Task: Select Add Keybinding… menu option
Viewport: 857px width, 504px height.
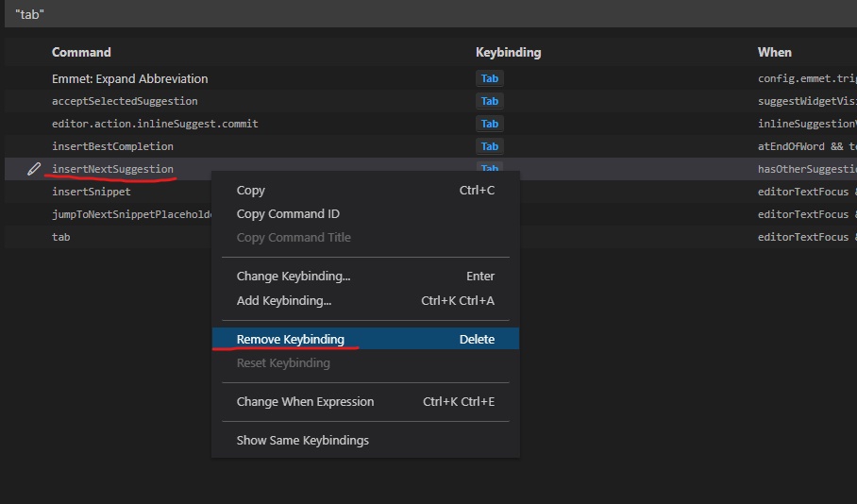Action: pos(365,301)
